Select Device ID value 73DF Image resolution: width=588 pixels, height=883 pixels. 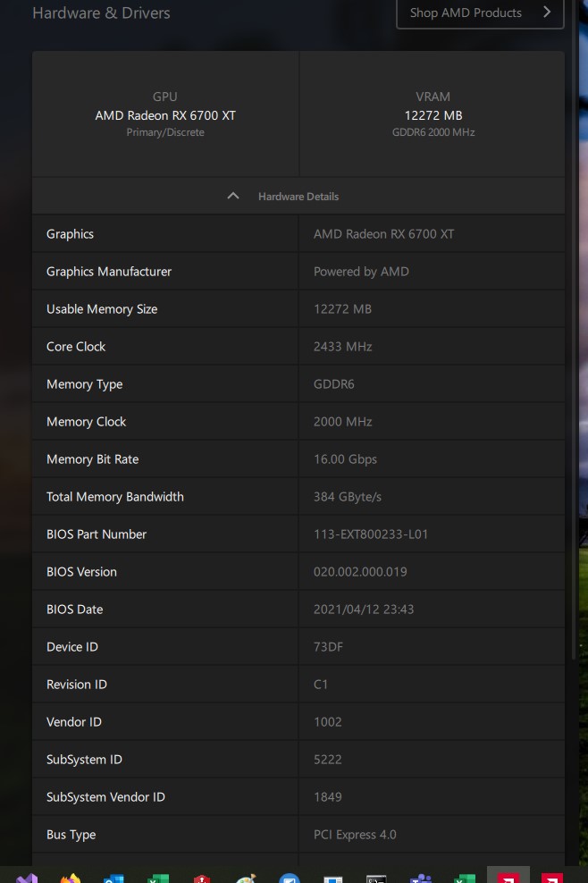[328, 647]
